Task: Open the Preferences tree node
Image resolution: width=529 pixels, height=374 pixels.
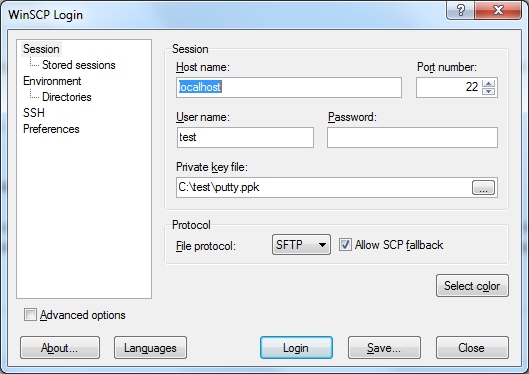Action: 51,129
